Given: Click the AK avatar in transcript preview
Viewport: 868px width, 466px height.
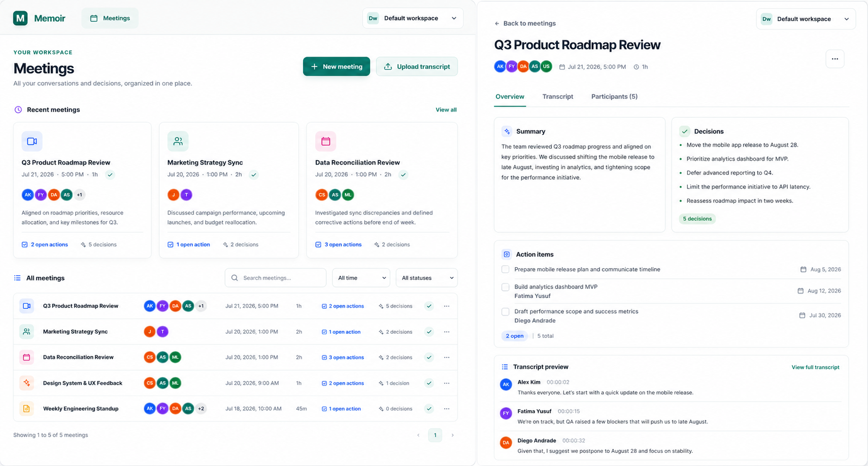Looking at the screenshot, I should (x=506, y=384).
